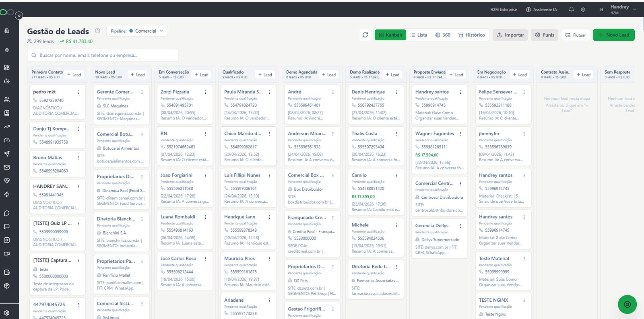Open the envelope mail icon in the sidebar
This screenshot has height=319, width=644.
[7, 167]
